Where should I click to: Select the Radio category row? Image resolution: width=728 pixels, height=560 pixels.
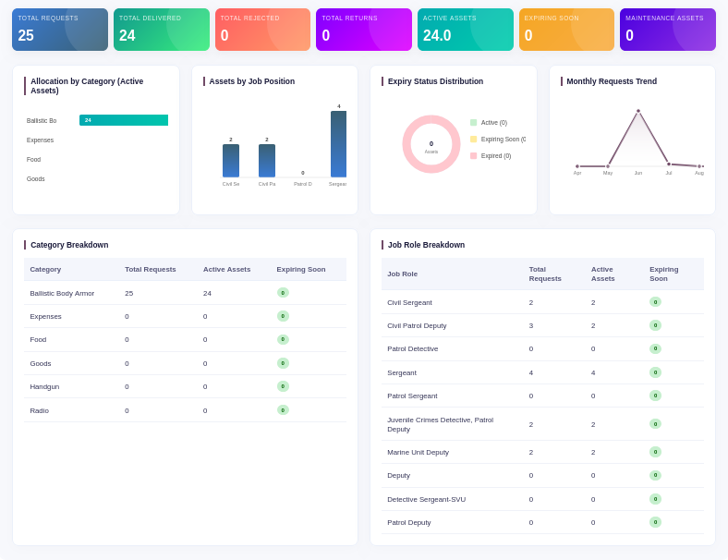coord(186,410)
